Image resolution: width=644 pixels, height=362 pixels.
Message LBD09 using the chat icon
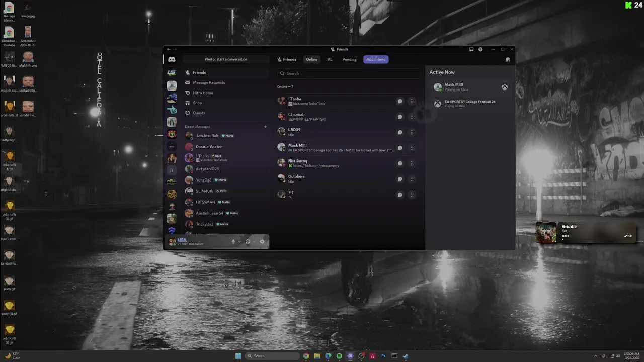coord(400,132)
